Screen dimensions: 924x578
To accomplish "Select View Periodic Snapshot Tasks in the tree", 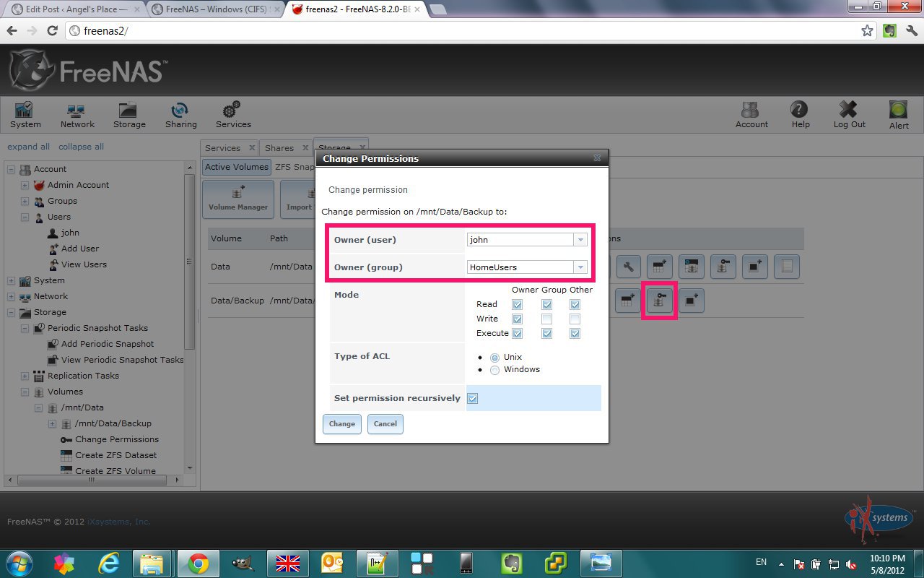I will point(122,360).
